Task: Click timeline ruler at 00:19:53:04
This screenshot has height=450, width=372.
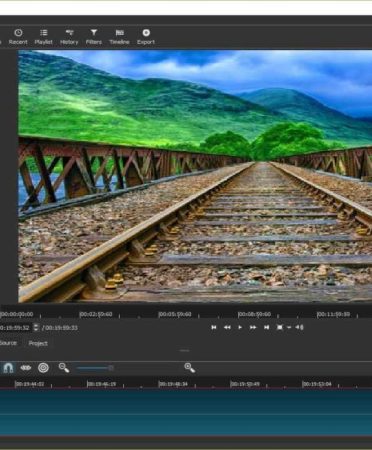Action: (x=317, y=384)
